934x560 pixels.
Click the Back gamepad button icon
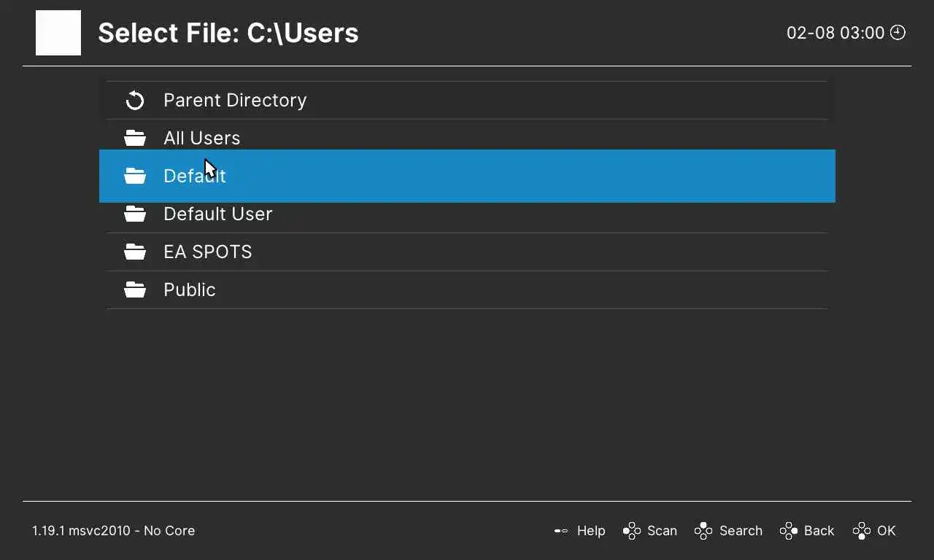tap(788, 531)
